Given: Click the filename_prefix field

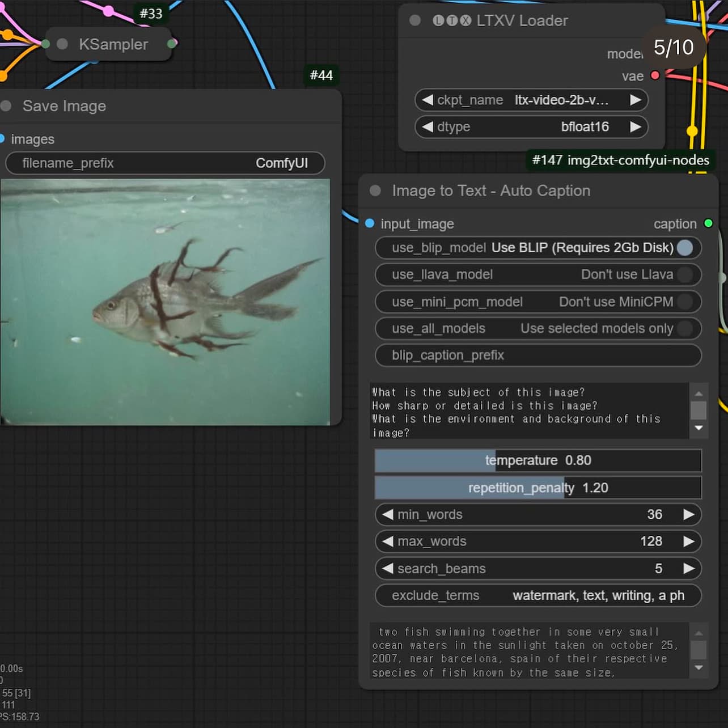Looking at the screenshot, I should (x=165, y=163).
